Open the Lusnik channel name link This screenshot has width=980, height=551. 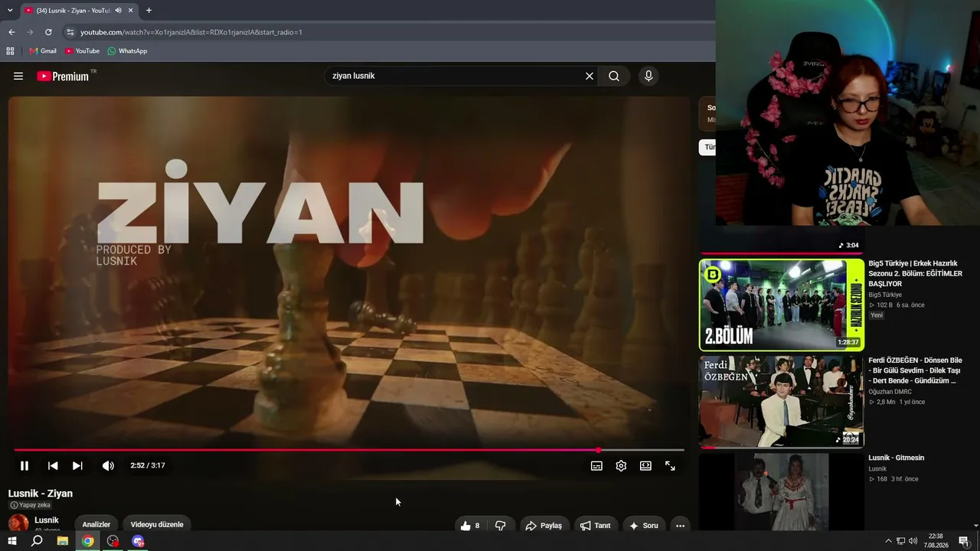click(x=47, y=520)
